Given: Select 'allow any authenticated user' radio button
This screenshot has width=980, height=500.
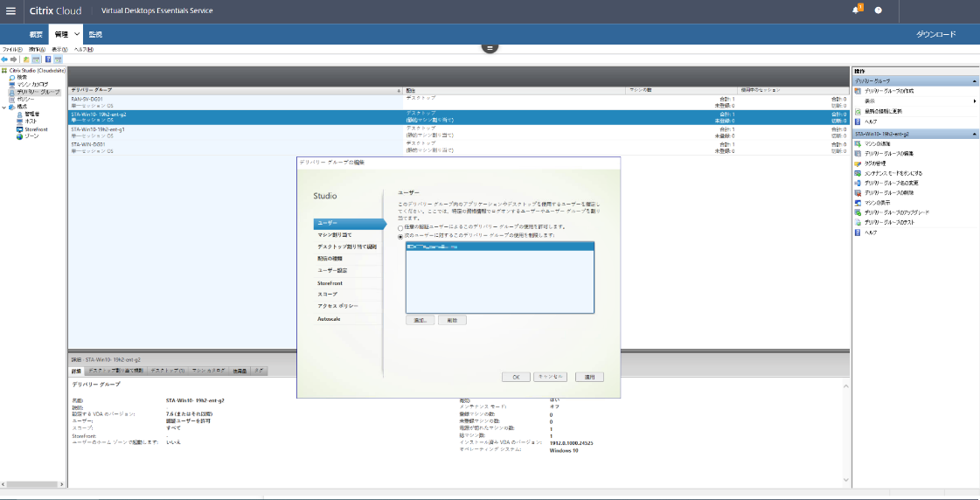Looking at the screenshot, I should point(400,227).
